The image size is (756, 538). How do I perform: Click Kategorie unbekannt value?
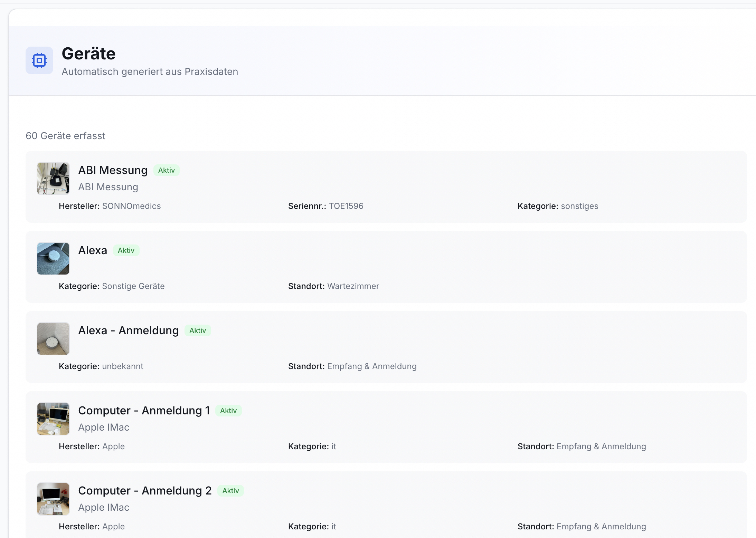tap(123, 366)
